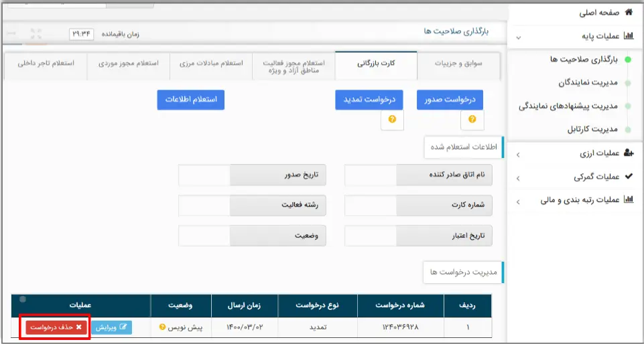Click the استعلام اطلاعات button
The image size is (644, 344).
click(190, 100)
